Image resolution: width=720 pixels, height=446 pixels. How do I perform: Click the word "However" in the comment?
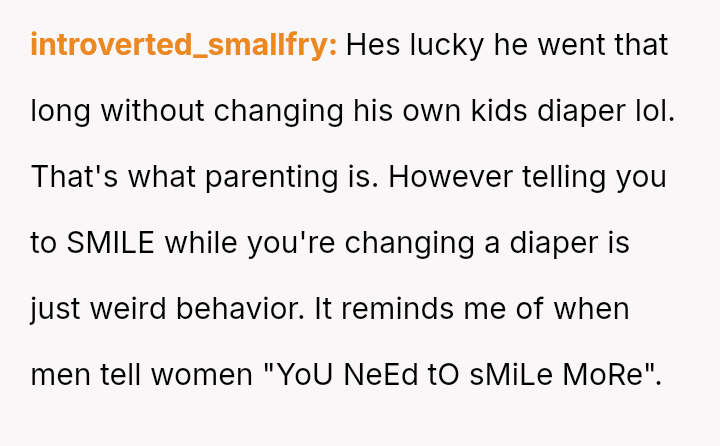[453, 178]
